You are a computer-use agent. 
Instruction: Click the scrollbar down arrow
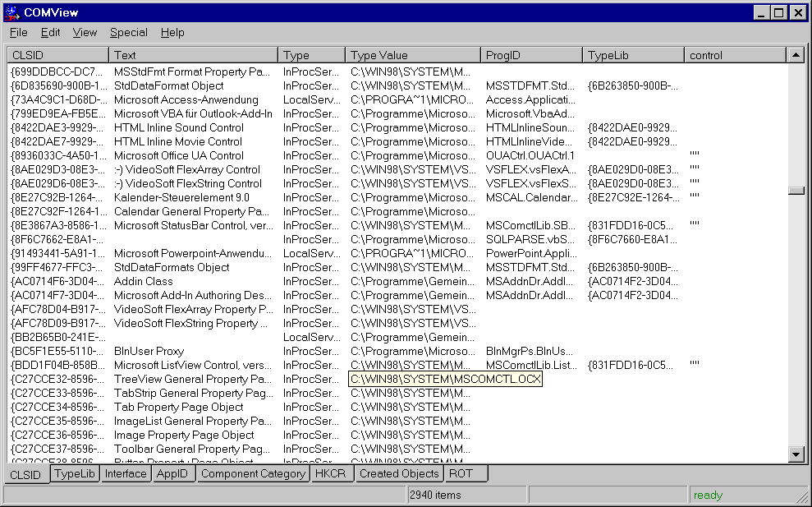click(796, 455)
